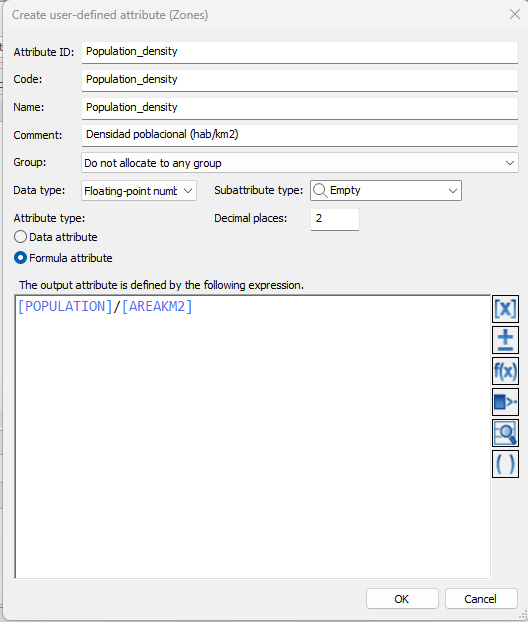Close the Create user-defined attribute dialog
This screenshot has height=622, width=528.
click(x=515, y=14)
